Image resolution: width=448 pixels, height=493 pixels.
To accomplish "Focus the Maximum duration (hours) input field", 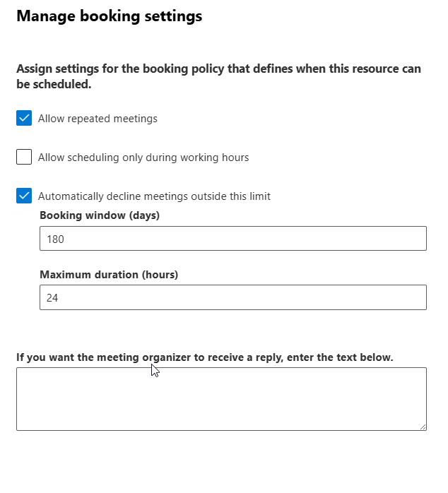I will pyautogui.click(x=233, y=297).
